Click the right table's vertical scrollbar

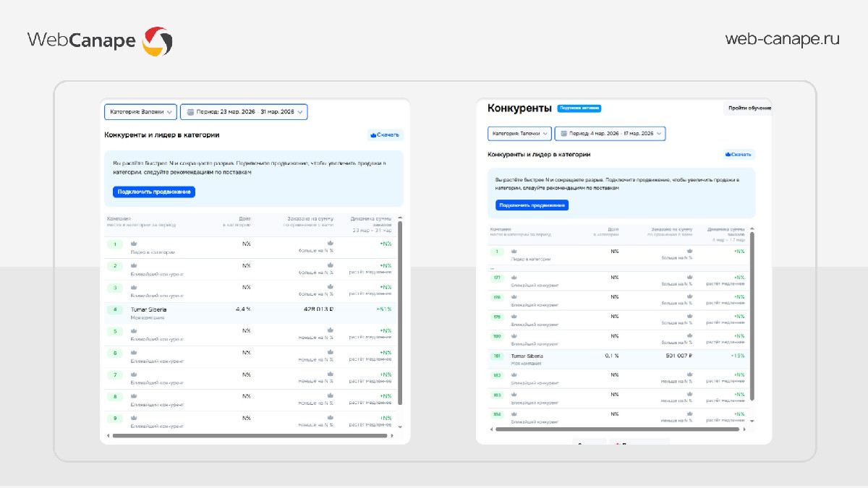(x=752, y=316)
